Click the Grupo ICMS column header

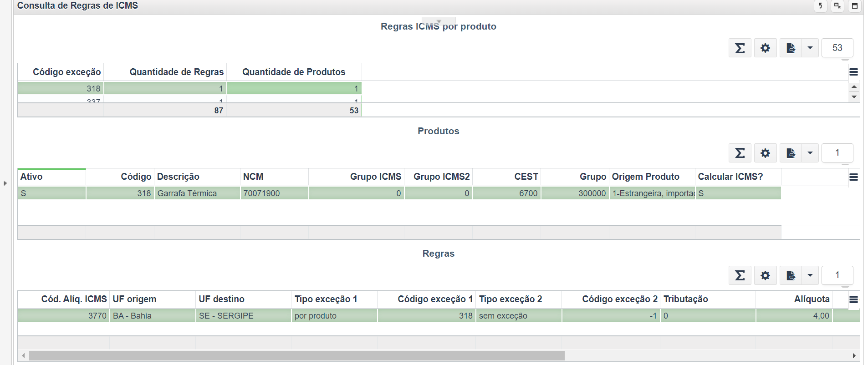pyautogui.click(x=357, y=177)
